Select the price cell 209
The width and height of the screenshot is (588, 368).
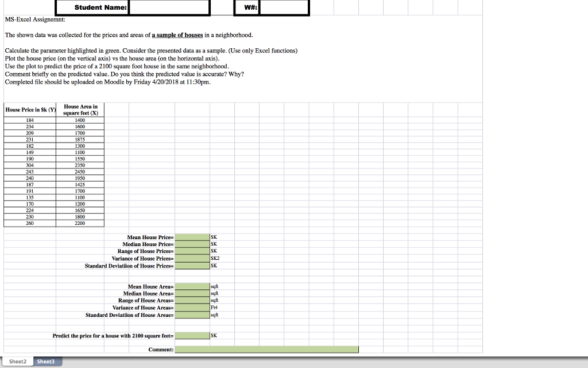pyautogui.click(x=30, y=133)
